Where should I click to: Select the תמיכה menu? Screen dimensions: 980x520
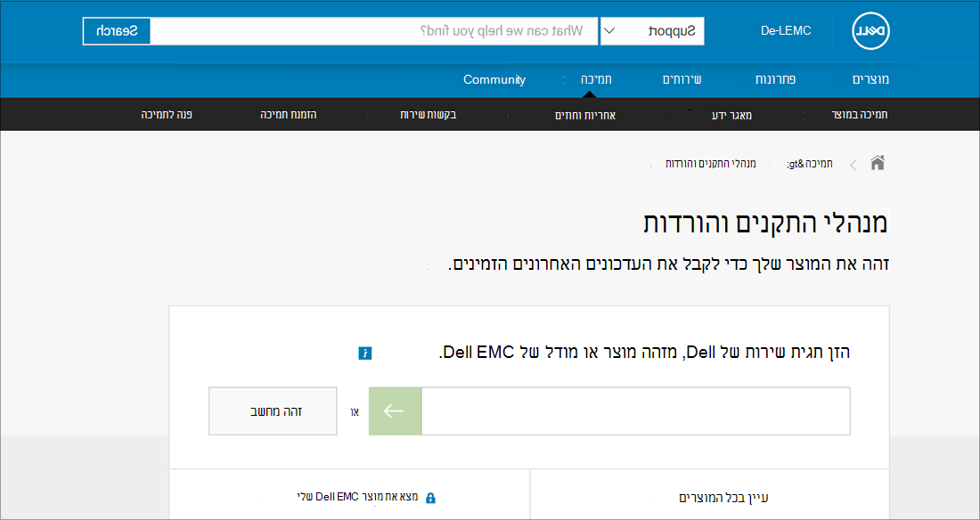(596, 79)
